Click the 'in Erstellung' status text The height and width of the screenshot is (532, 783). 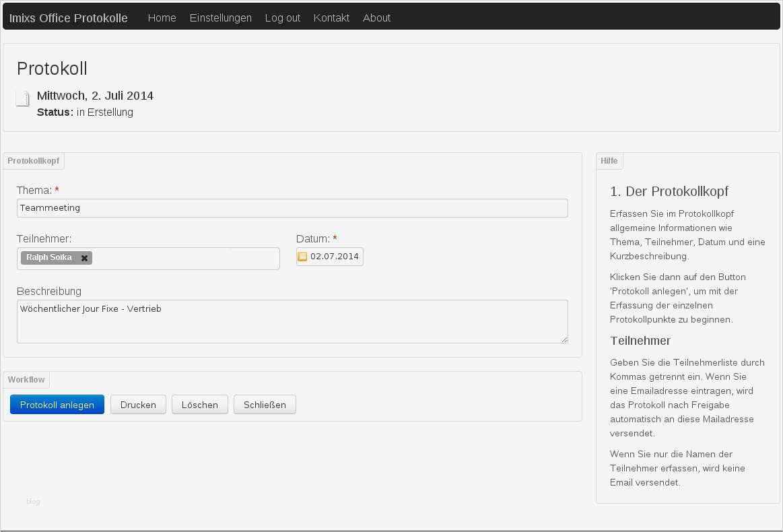click(x=105, y=112)
